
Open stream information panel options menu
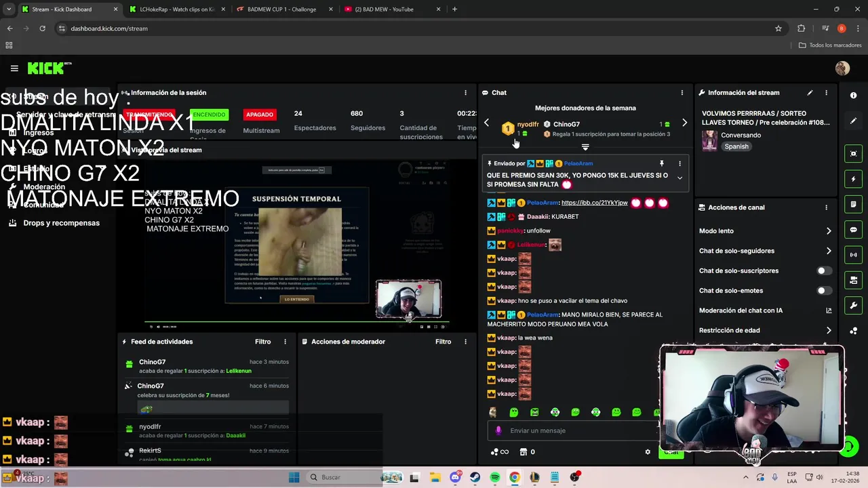[x=826, y=93]
